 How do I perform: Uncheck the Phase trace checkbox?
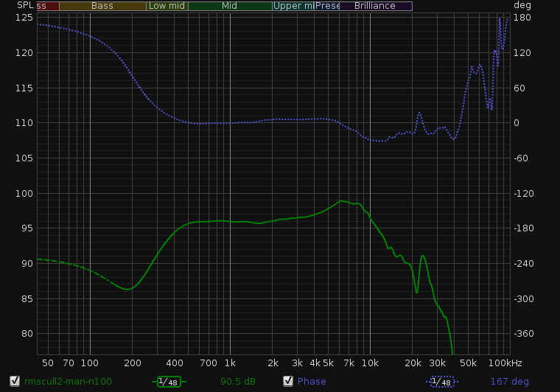click(288, 381)
